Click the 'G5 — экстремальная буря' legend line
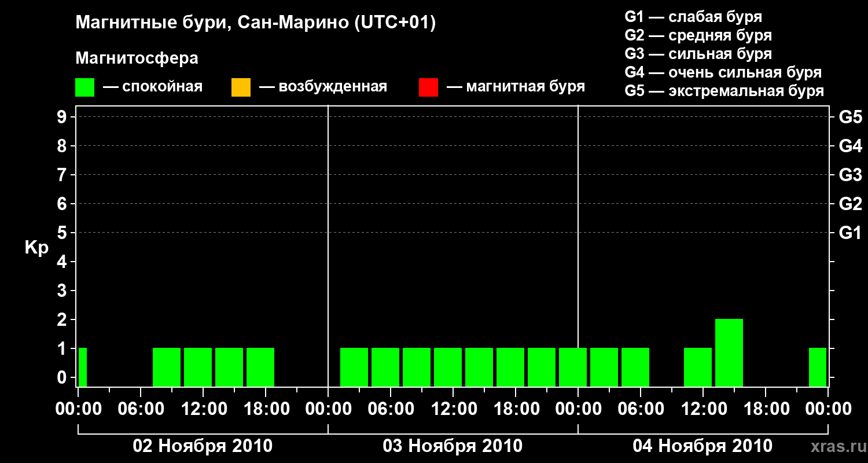Screen dimensions: 868x463 coord(724,91)
